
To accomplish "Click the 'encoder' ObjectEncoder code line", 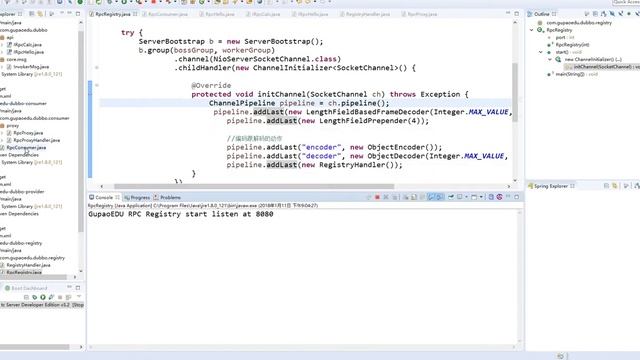I will (334, 147).
